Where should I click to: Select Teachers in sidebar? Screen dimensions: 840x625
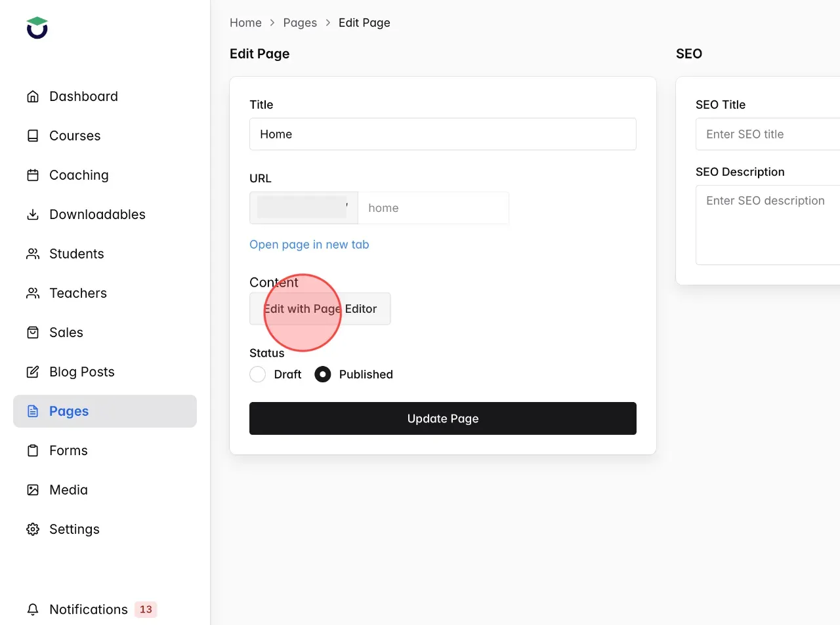point(105,293)
